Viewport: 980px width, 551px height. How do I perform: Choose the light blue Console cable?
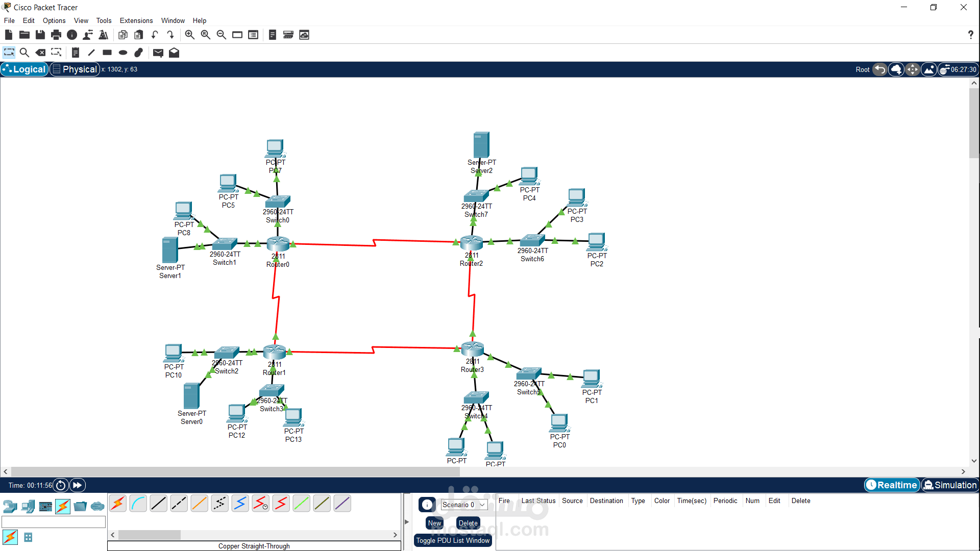pyautogui.click(x=138, y=504)
